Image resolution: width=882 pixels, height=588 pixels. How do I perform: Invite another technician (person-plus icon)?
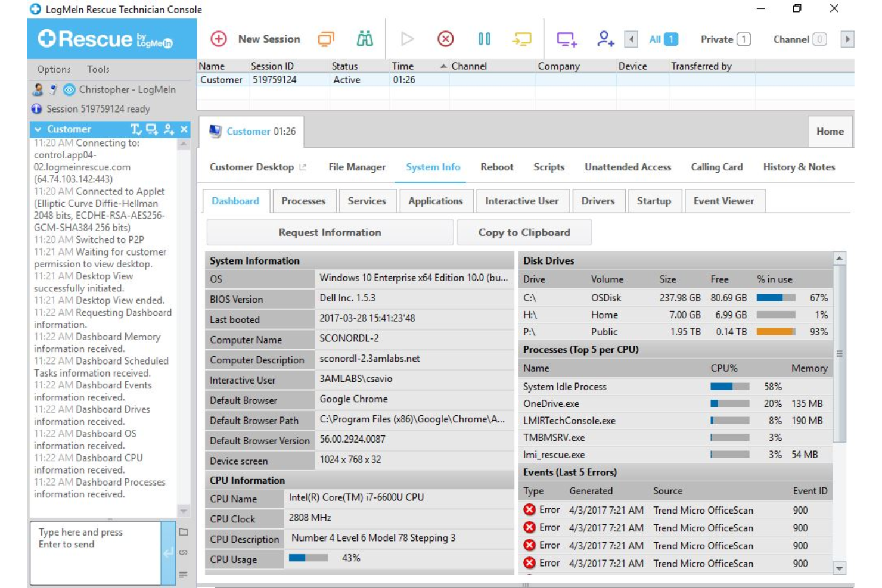[605, 39]
